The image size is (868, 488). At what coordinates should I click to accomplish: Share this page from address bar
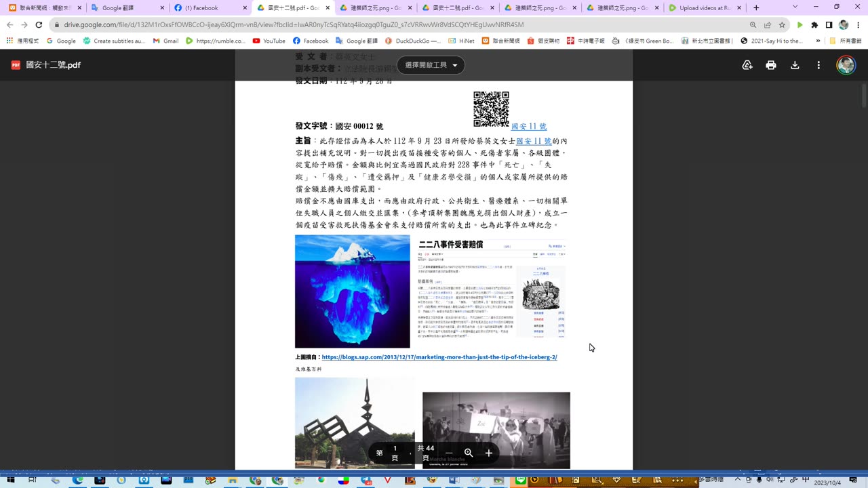(x=768, y=24)
